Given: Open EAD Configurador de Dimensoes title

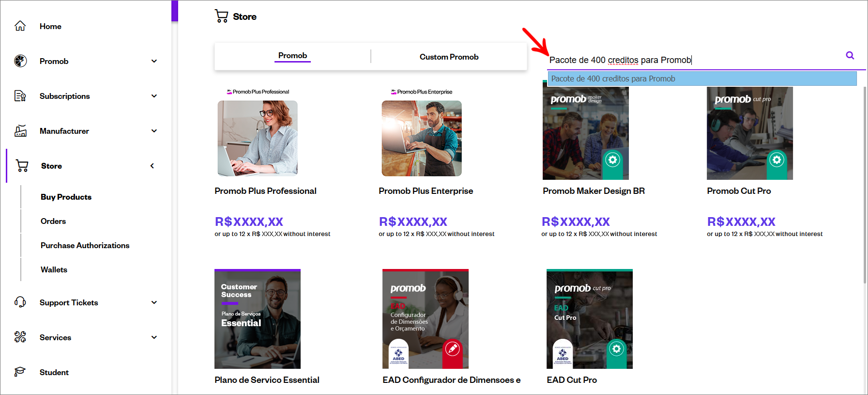Looking at the screenshot, I should pos(451,380).
